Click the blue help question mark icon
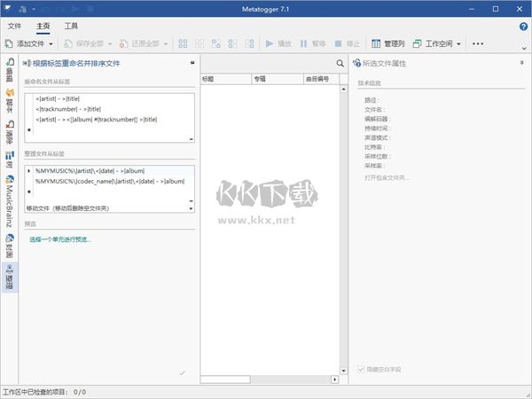 pyautogui.click(x=523, y=27)
